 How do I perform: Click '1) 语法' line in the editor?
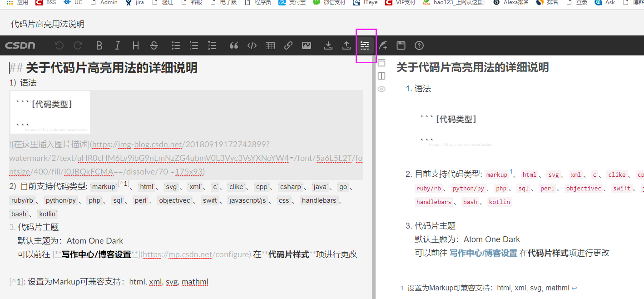point(23,83)
